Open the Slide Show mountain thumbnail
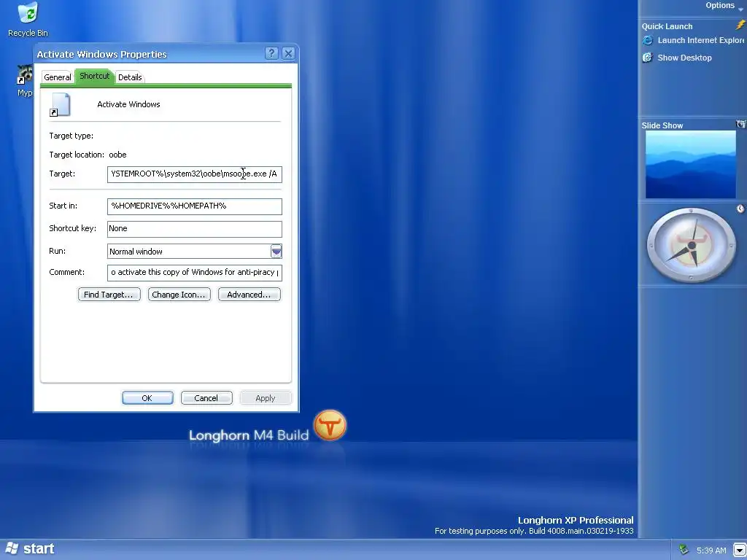747x560 pixels. click(x=690, y=164)
